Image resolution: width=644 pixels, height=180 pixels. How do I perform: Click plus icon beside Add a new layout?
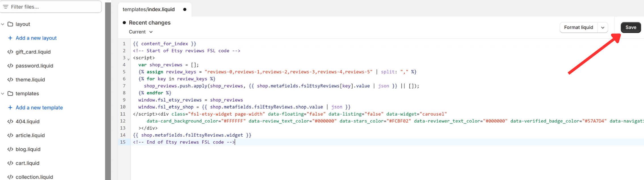pos(10,38)
